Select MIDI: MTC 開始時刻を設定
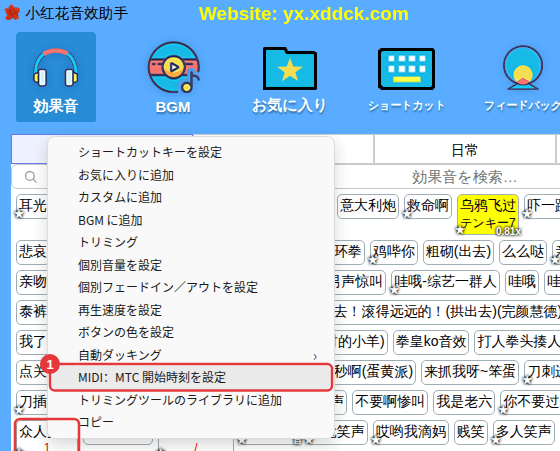 coord(191,377)
